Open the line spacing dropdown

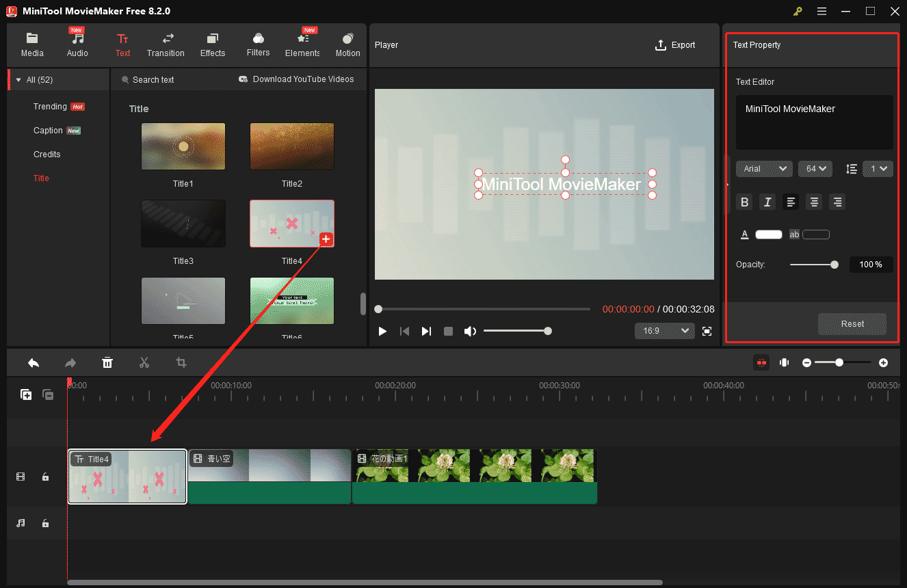pos(878,169)
